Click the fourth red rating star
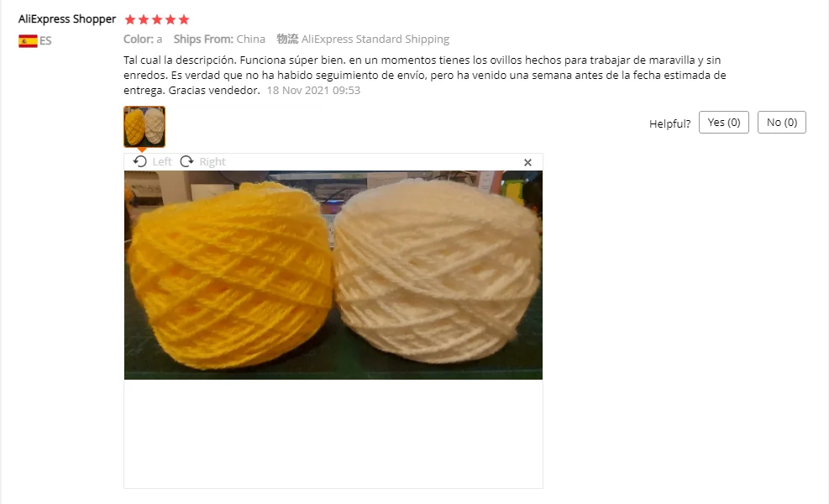 tap(171, 19)
